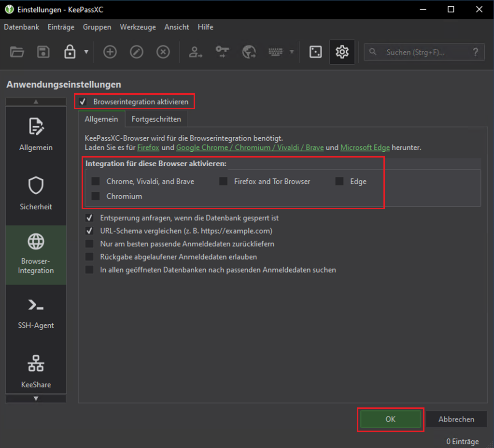Open the Firefox download link

[x=148, y=147]
